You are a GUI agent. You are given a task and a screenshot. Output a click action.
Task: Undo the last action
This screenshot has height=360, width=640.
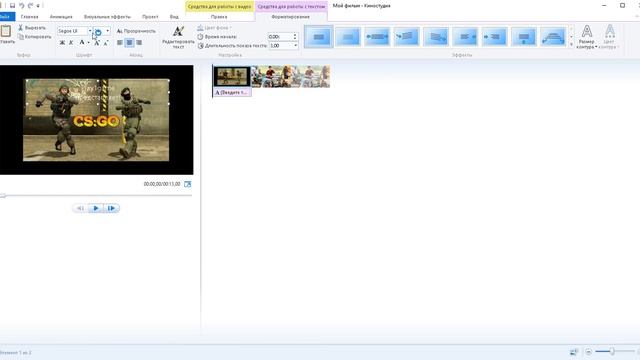pos(22,5)
